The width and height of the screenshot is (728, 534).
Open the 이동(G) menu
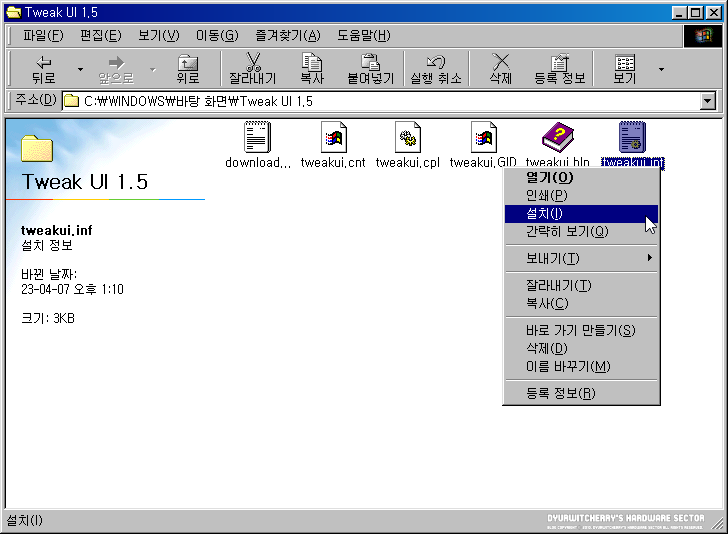click(217, 36)
